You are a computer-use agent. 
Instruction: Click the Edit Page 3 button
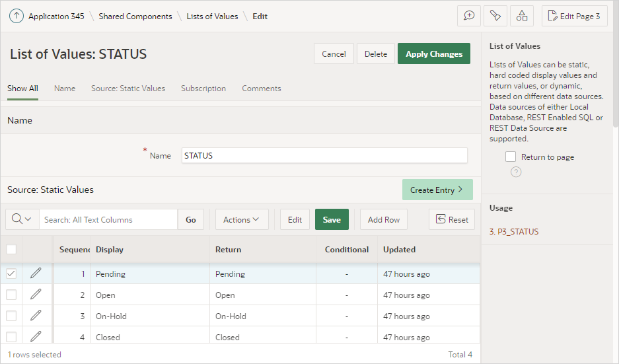(x=574, y=16)
